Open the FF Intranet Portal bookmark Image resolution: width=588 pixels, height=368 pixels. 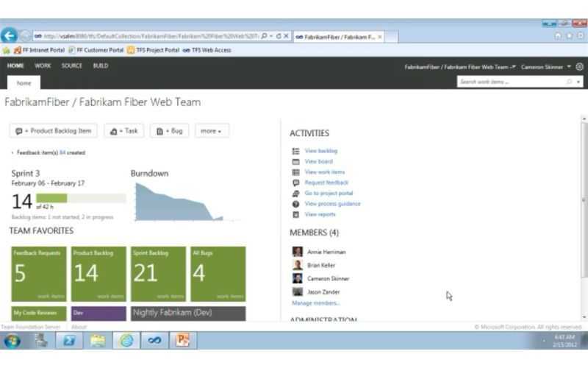tap(39, 50)
